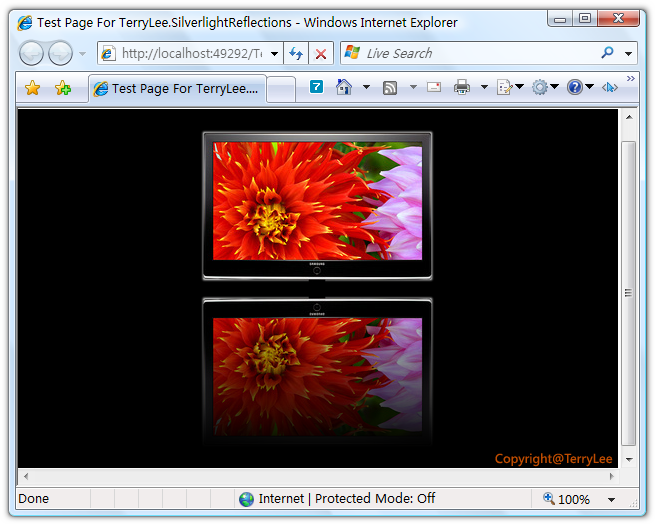Click the blue number 7 toolbar icon
This screenshot has width=655, height=524.
tap(316, 87)
